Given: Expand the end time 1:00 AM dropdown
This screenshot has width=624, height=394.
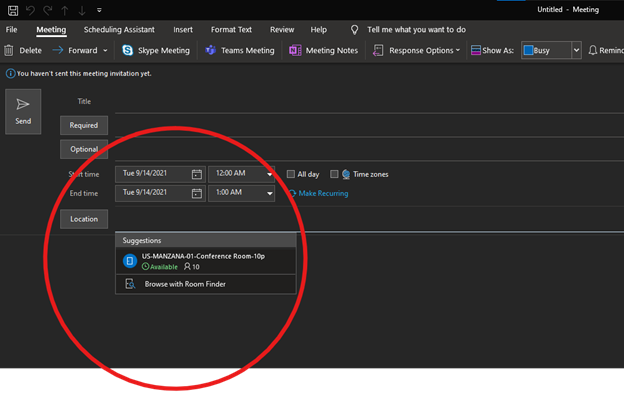Looking at the screenshot, I should tap(269, 193).
